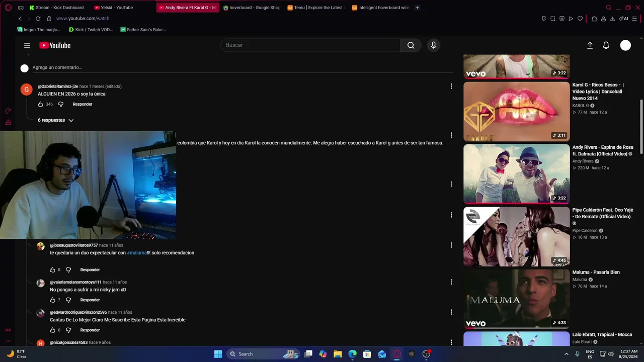Switch to intelligent hoverboard tab
644x362 pixels.
point(381,8)
